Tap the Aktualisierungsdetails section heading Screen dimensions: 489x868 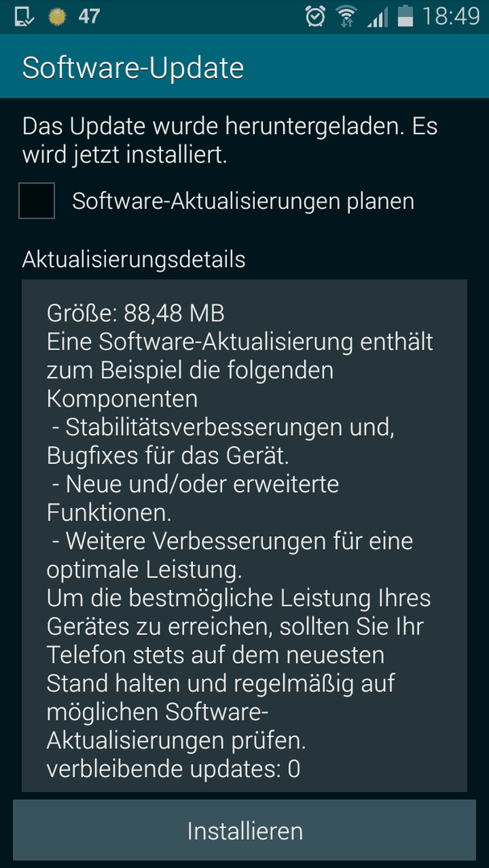[x=134, y=259]
